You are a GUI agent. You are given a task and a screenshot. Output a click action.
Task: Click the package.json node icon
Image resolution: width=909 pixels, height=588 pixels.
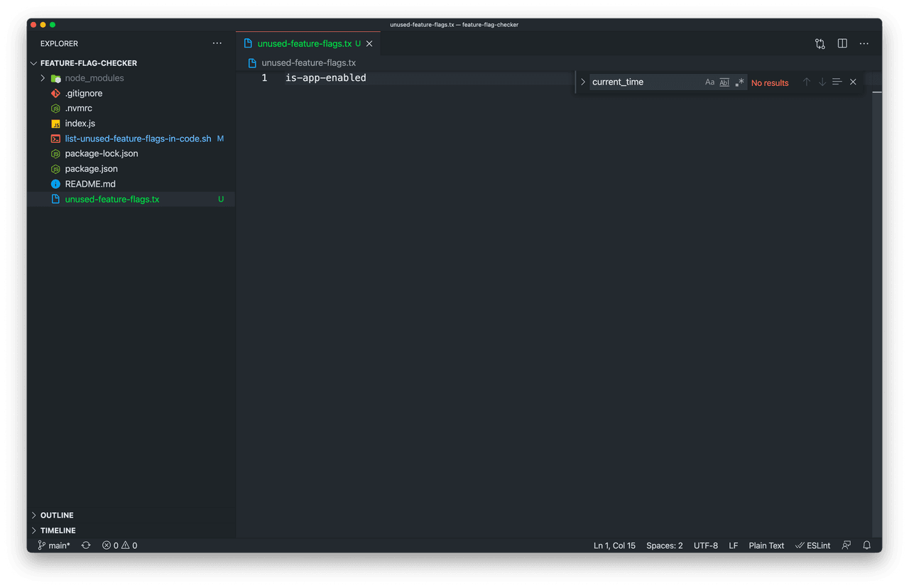click(x=55, y=169)
